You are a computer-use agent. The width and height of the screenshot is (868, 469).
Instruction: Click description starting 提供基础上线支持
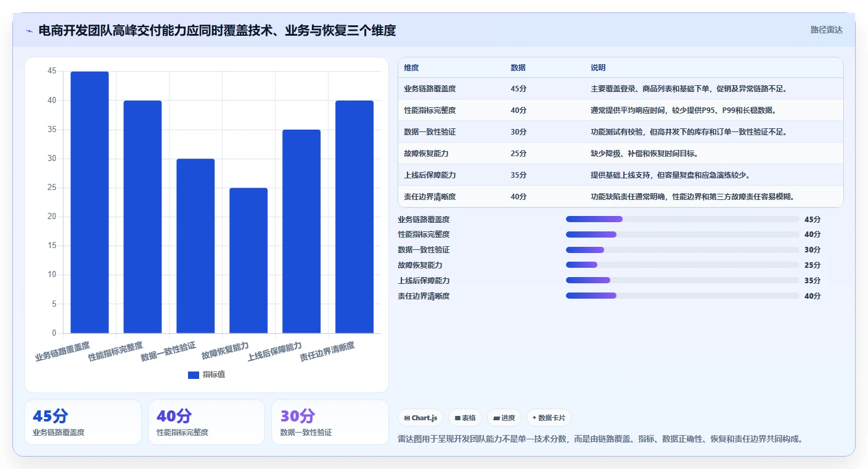(670, 175)
